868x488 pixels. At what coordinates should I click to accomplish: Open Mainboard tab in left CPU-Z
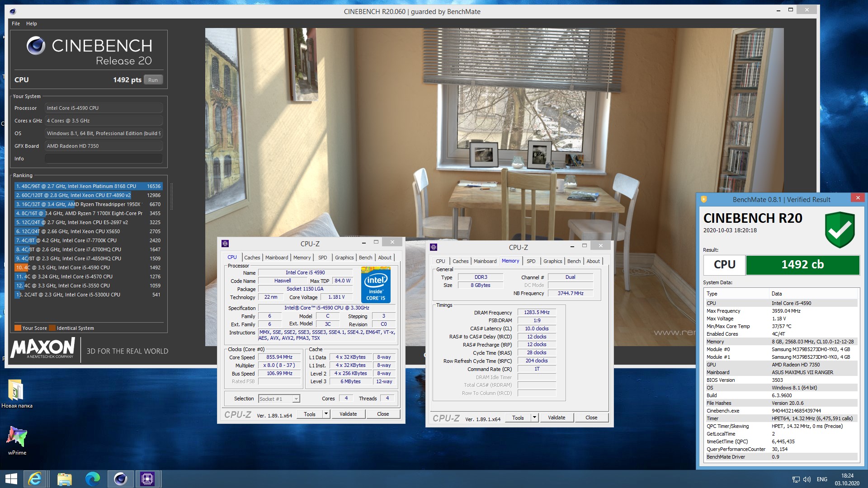[277, 258]
